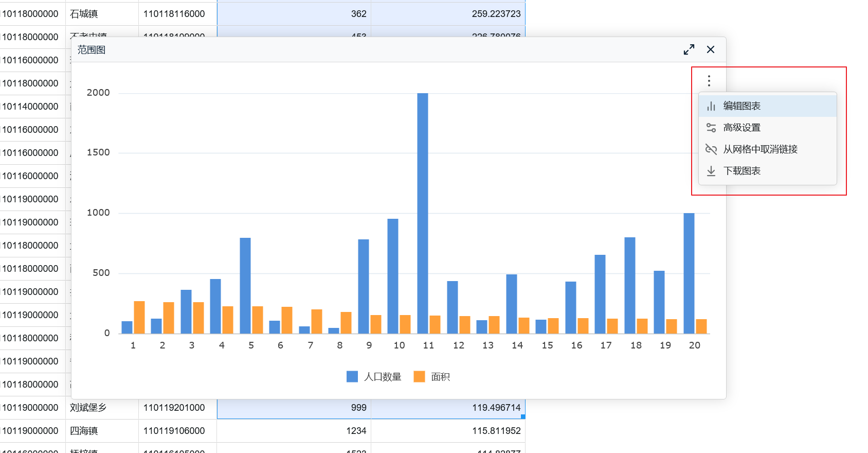Choose 下载图表 to download the chart
This screenshot has height=453, width=868.
[742, 171]
